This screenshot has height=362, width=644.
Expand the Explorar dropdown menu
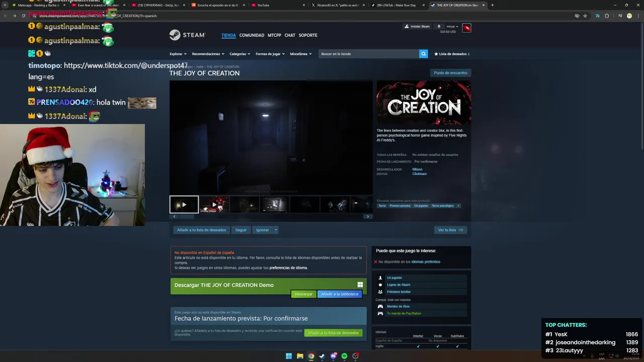point(178,54)
